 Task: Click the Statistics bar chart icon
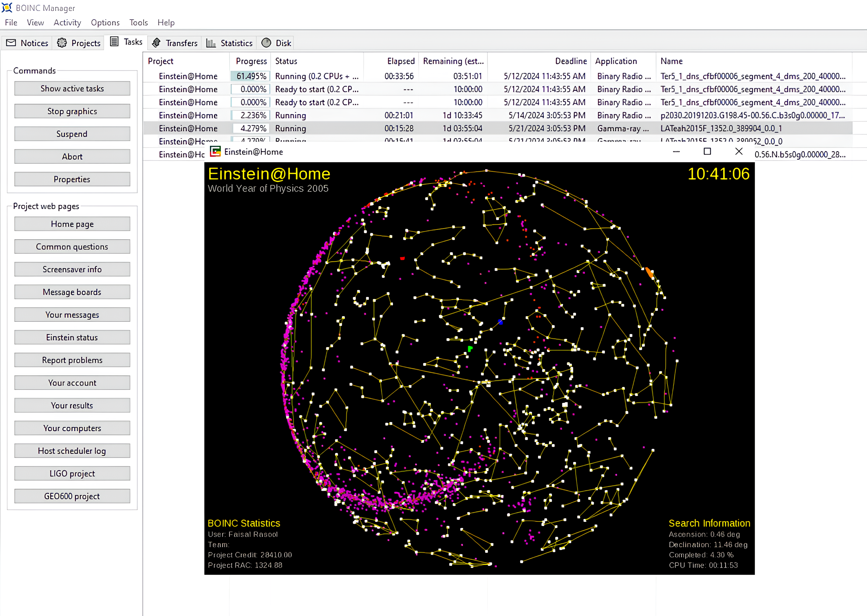pyautogui.click(x=210, y=43)
